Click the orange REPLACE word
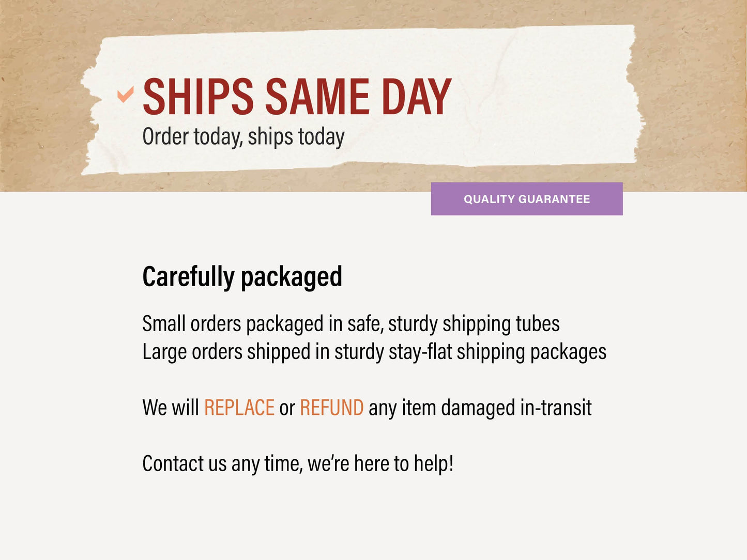 [x=239, y=408]
